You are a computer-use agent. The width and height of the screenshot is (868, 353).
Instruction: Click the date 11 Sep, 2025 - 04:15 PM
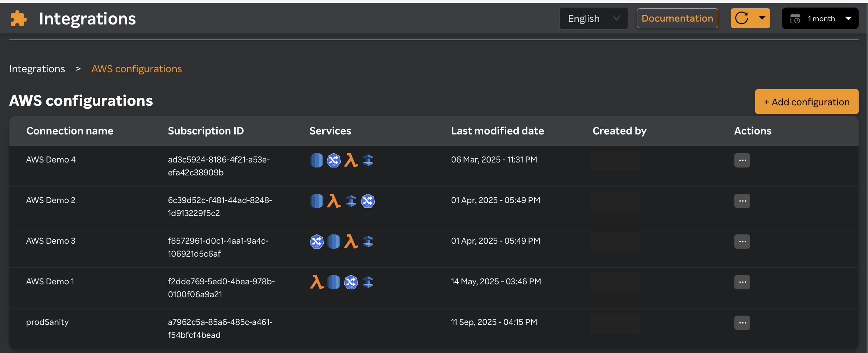494,322
